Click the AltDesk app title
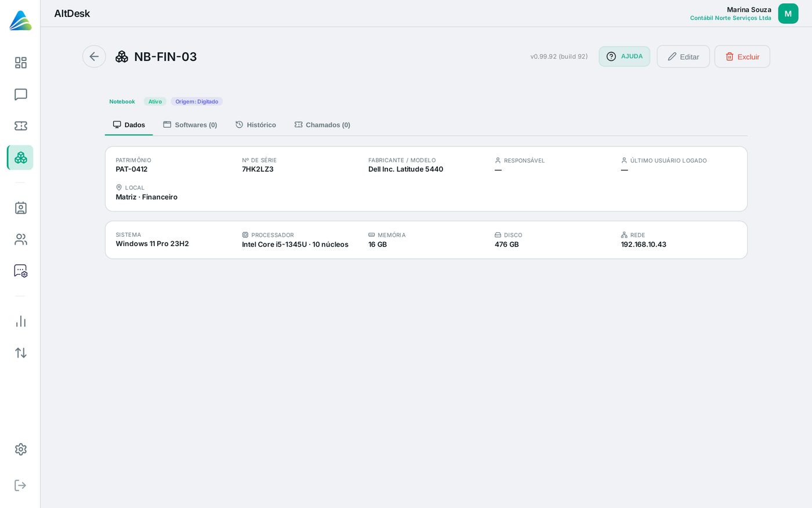This screenshot has height=508, width=812. pos(72,13)
